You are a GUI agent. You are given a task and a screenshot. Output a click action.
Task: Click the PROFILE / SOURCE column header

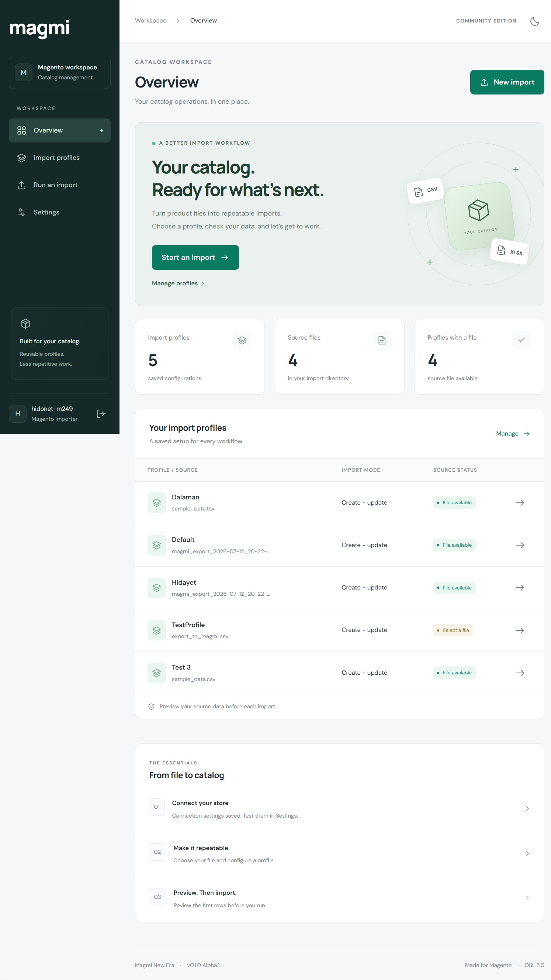click(x=173, y=470)
